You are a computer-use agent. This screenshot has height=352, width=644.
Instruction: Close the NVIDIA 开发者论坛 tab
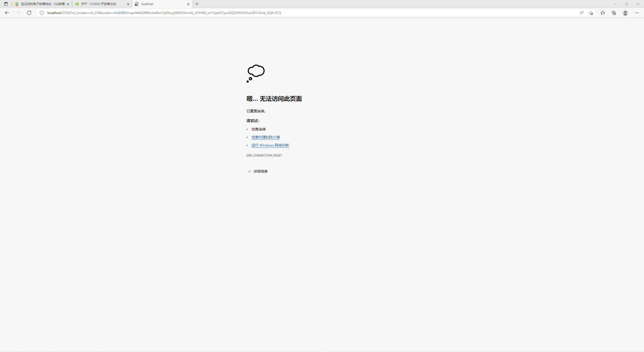[x=128, y=4]
